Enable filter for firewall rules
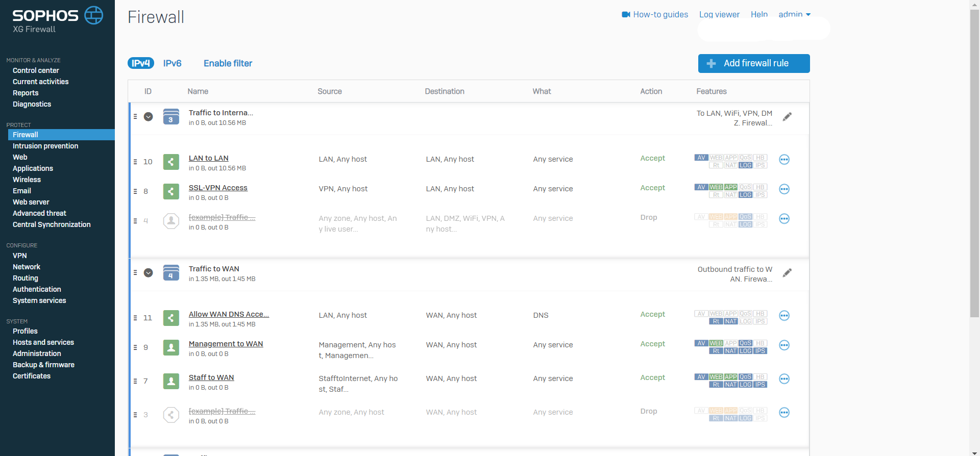Viewport: 980px width, 456px height. coord(228,63)
